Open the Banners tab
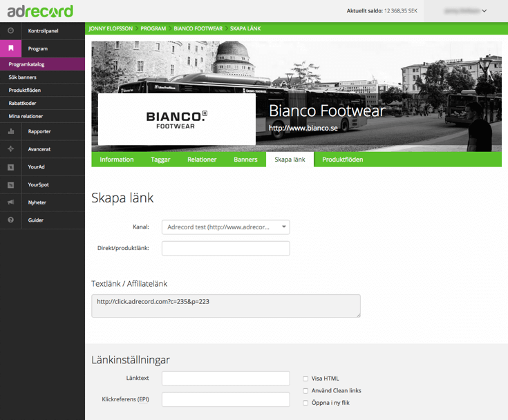This screenshot has width=508, height=420. 245,160
